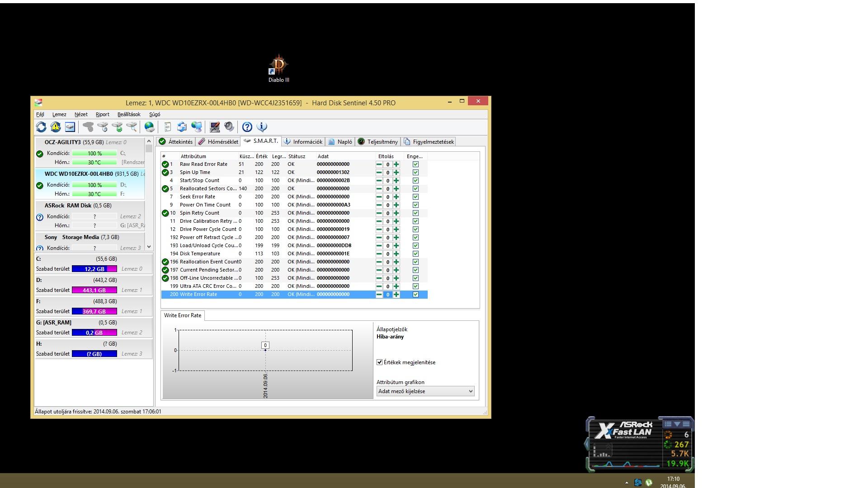The image size is (868, 488).
Task: Click minus offset button for Spin Up Time
Action: coord(379,173)
